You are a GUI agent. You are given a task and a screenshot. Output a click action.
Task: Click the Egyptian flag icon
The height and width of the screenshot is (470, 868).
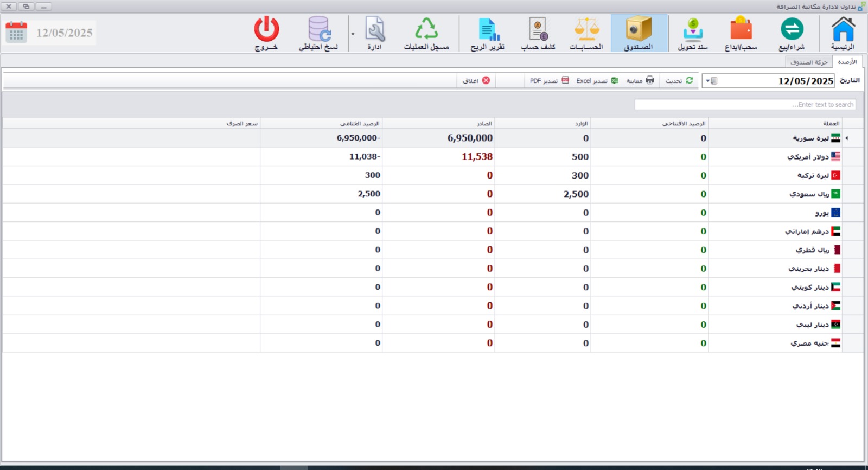click(x=835, y=343)
